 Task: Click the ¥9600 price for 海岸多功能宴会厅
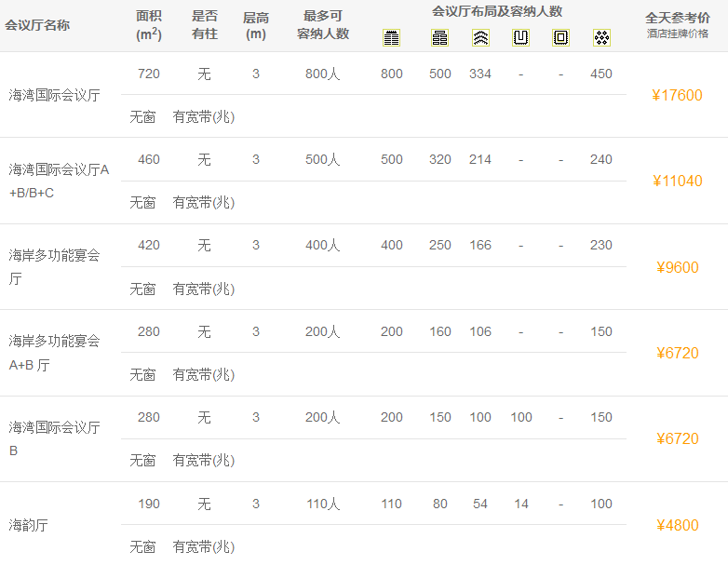tap(677, 267)
